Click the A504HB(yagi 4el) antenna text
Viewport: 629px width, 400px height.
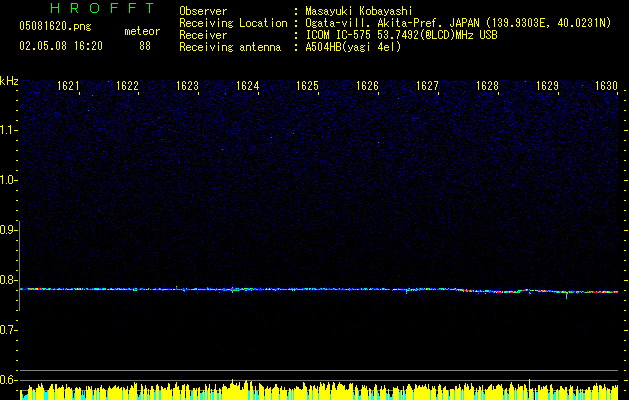point(353,47)
